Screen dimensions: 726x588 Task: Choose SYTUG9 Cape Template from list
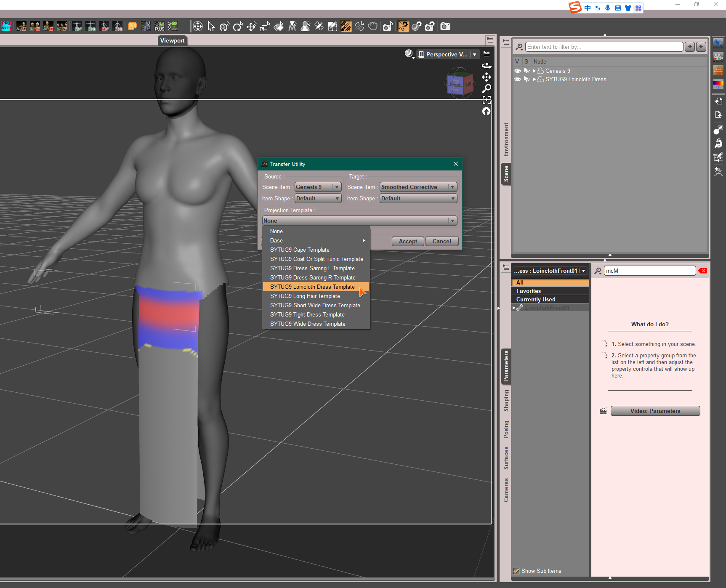(x=300, y=250)
